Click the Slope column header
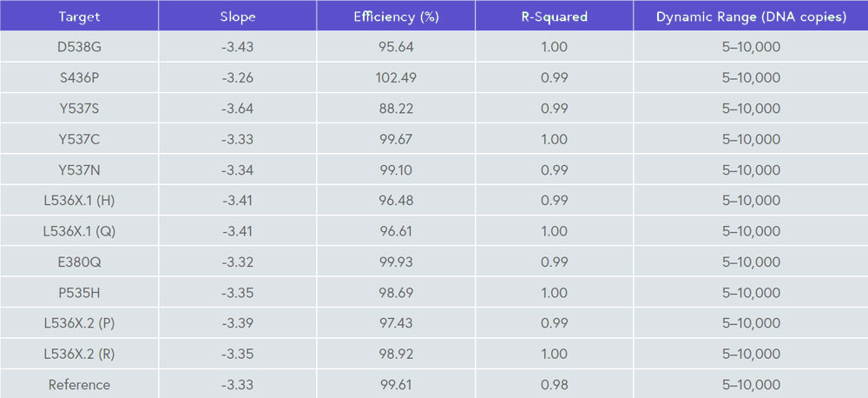868x398 pixels. 237,17
